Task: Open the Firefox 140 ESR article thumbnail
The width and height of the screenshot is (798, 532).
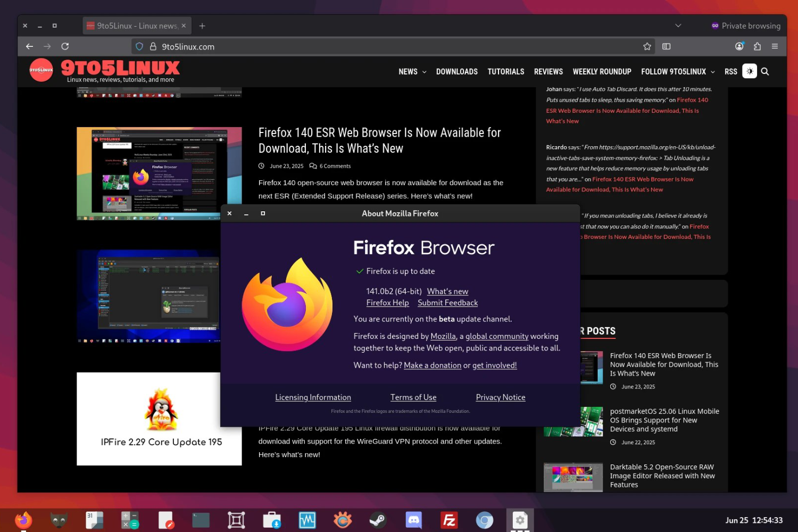Action: (159, 173)
